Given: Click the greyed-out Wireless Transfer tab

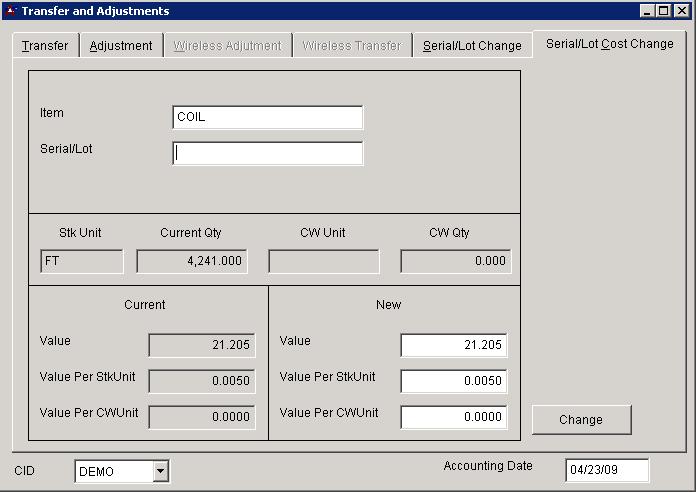Looking at the screenshot, I should point(351,46).
